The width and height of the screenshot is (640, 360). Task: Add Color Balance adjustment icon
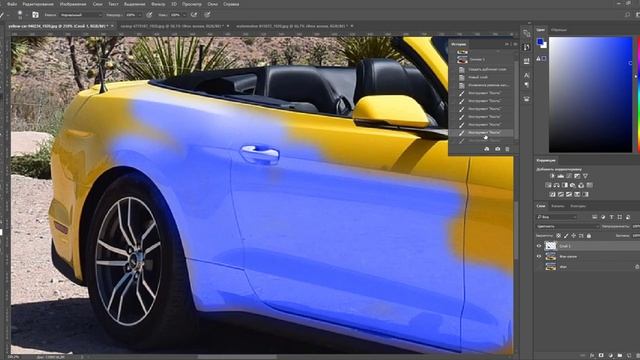556,185
